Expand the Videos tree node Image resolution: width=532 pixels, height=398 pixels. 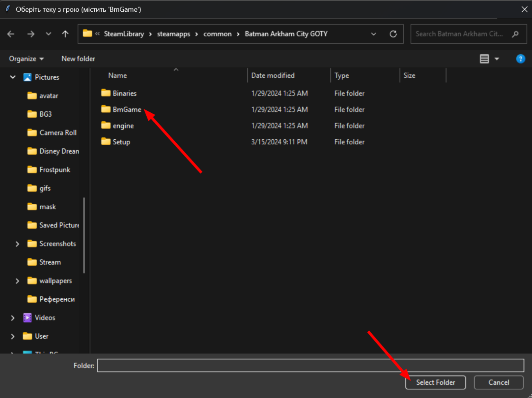[13, 318]
